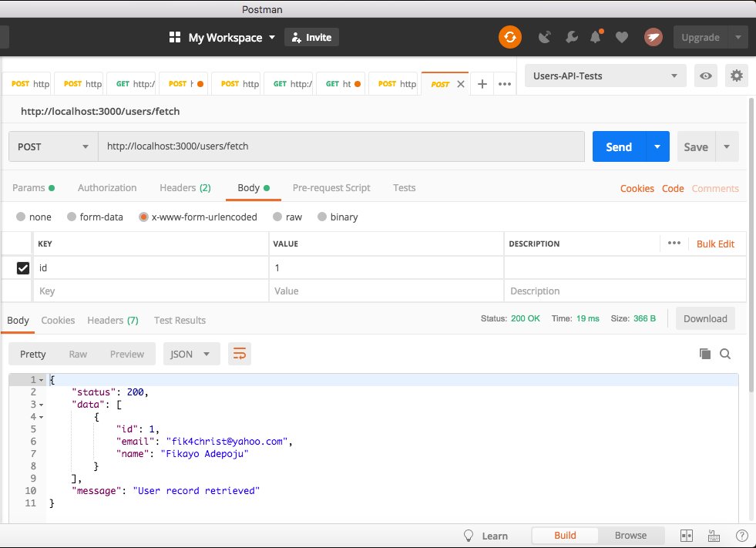
Task: Select x-www-form-urlencoded body type
Action: click(x=143, y=217)
